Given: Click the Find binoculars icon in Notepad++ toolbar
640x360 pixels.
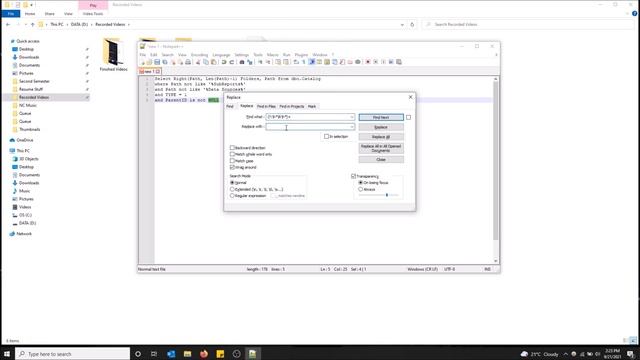Looking at the screenshot, I should [x=242, y=62].
